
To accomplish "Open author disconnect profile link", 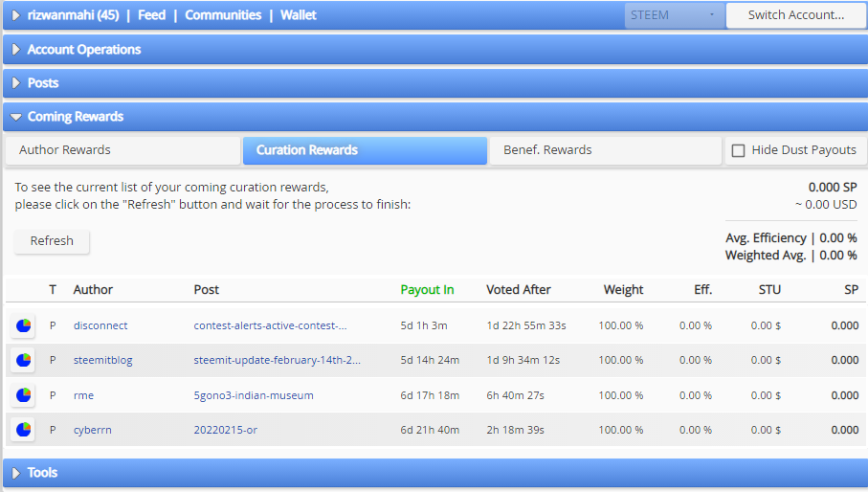I will [100, 325].
